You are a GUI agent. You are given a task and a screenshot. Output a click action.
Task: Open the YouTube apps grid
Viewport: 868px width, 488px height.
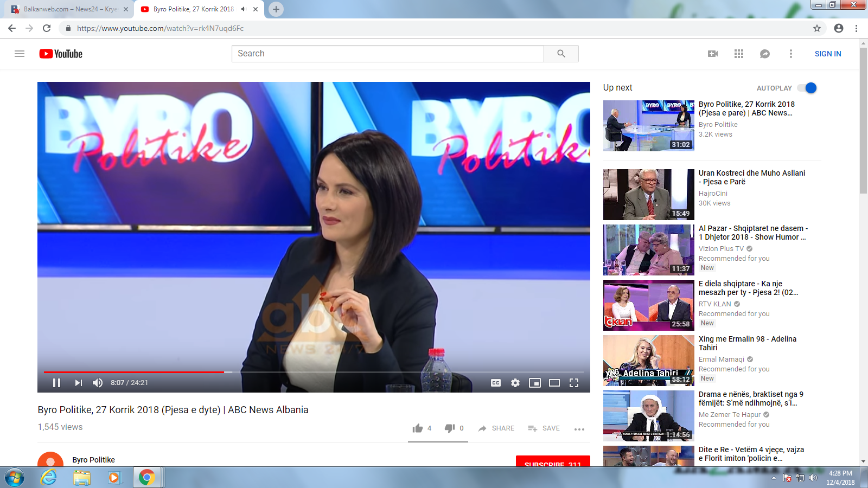click(739, 54)
